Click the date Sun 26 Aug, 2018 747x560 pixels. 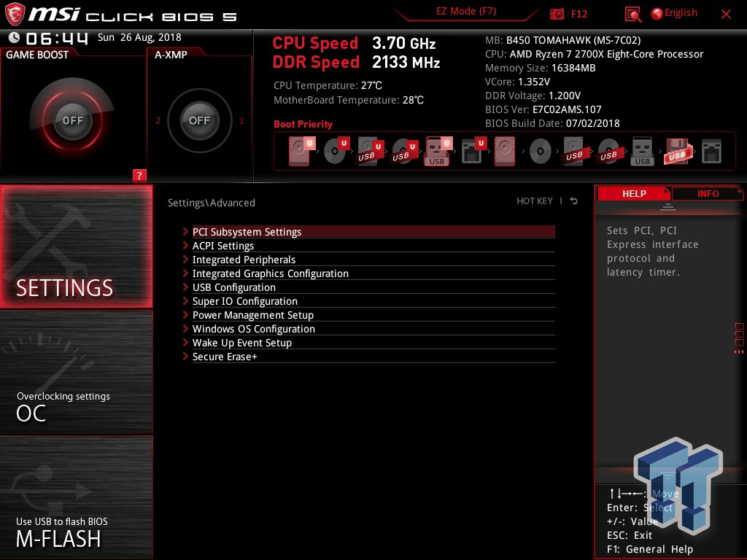tap(139, 37)
